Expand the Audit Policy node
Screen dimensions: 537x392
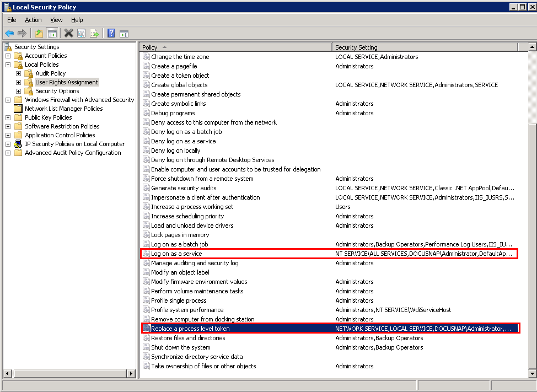click(19, 74)
